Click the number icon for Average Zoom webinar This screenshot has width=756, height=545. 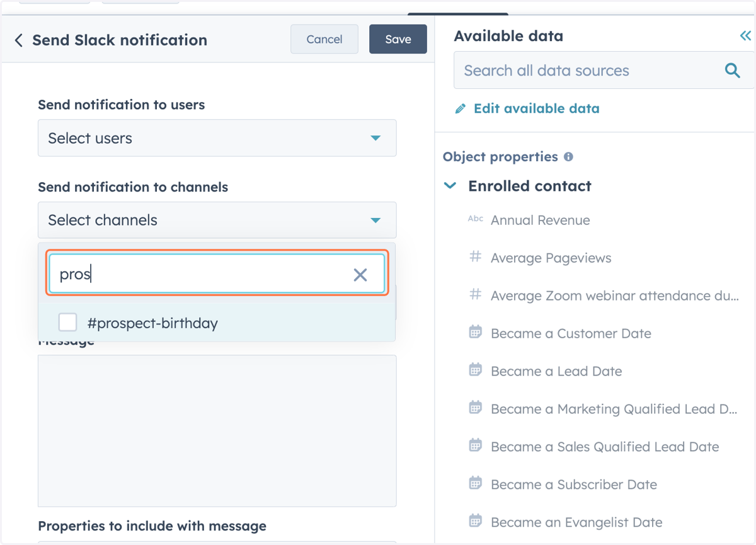coord(476,295)
